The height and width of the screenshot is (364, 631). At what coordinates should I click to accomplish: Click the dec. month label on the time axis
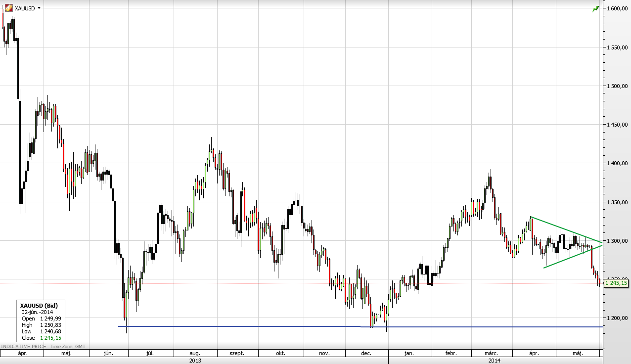click(x=366, y=354)
